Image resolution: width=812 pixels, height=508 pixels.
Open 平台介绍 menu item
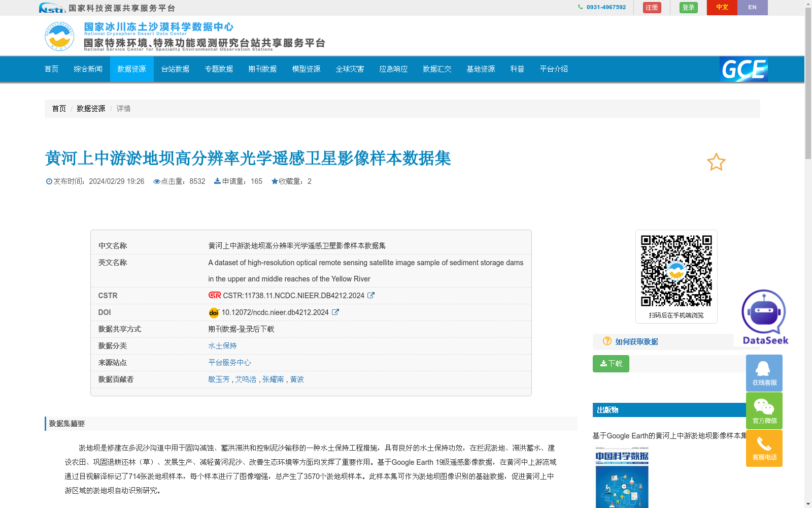(x=554, y=69)
